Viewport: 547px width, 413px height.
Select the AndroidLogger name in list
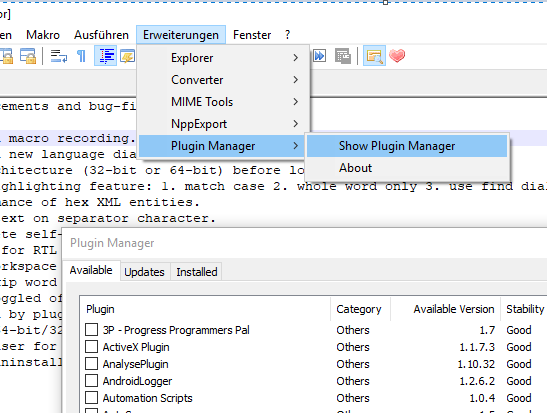click(137, 381)
